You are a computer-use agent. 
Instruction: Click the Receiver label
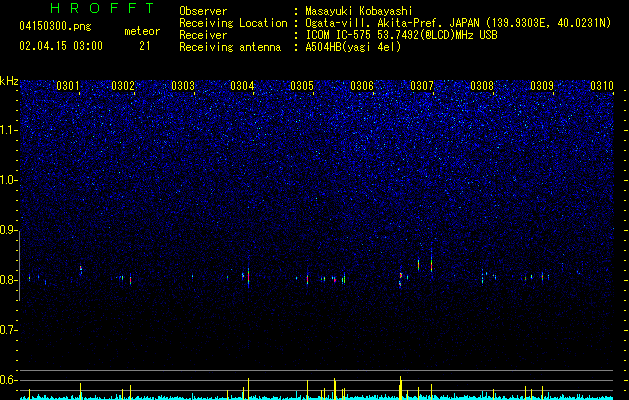(203, 35)
